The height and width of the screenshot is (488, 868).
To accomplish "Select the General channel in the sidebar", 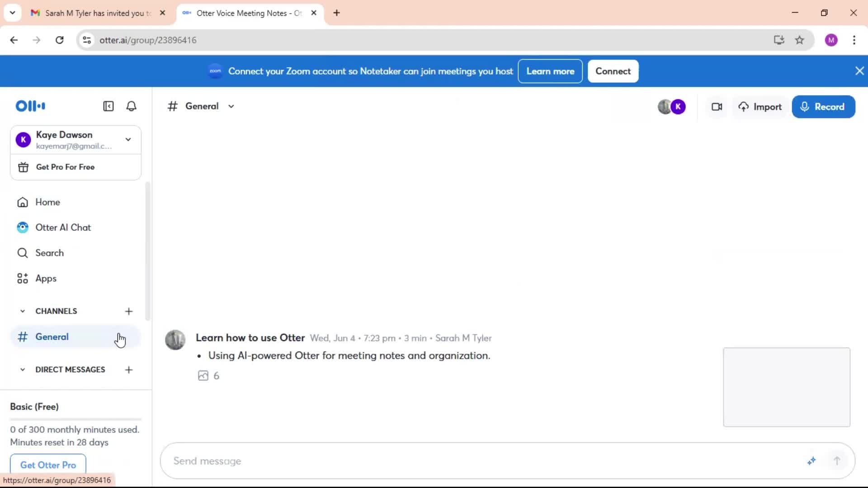I will tap(75, 337).
